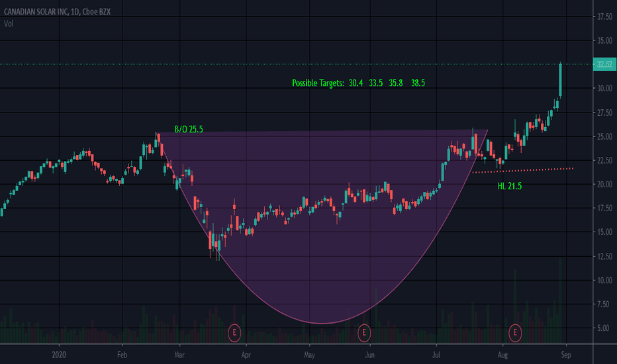This screenshot has width=617, height=364.
Task: Click the 22.50 price axis label
Action: tap(604, 161)
